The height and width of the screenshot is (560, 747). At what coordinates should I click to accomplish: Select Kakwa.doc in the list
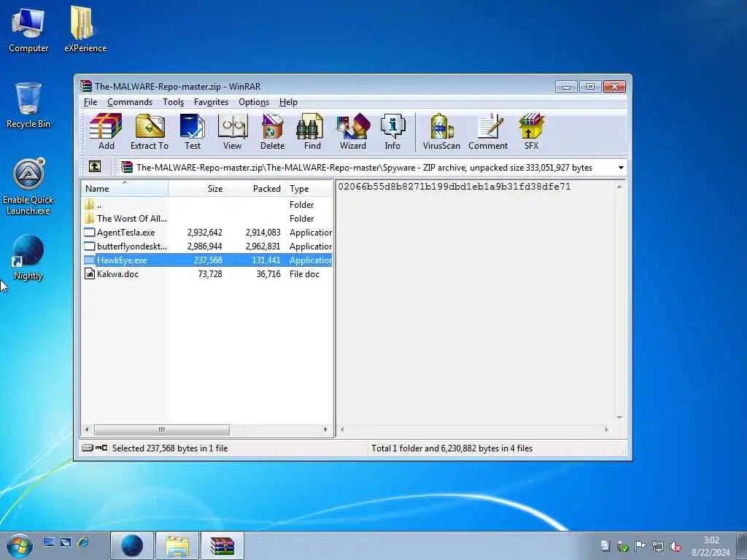point(206,274)
